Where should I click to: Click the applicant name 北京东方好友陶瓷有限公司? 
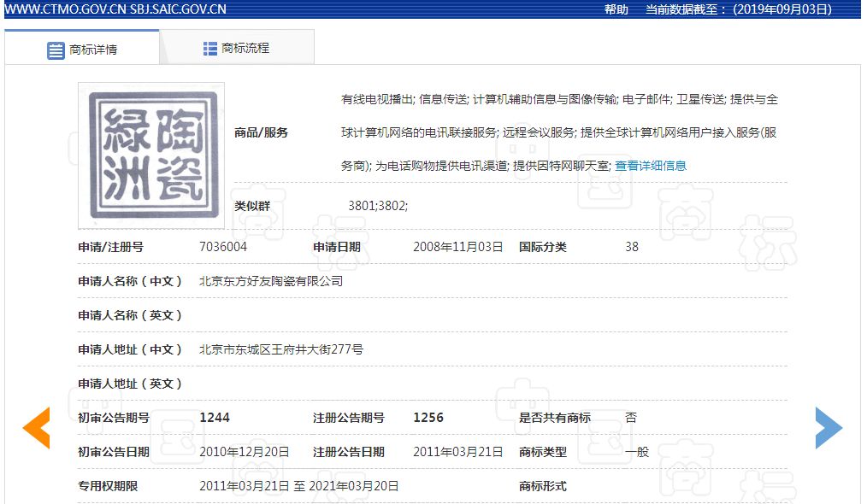coord(271,281)
